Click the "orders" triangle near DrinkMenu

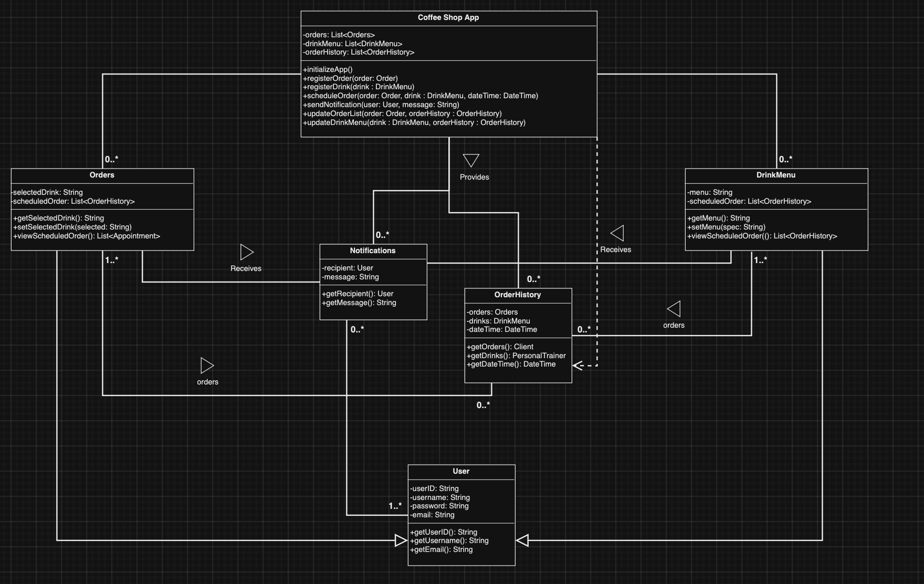click(x=674, y=308)
